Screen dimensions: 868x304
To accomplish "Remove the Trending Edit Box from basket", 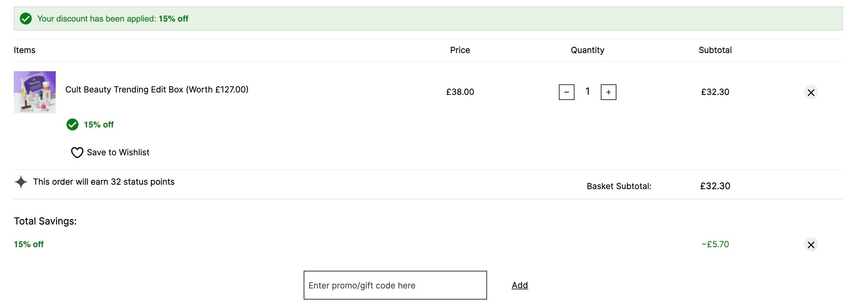I will (x=811, y=92).
